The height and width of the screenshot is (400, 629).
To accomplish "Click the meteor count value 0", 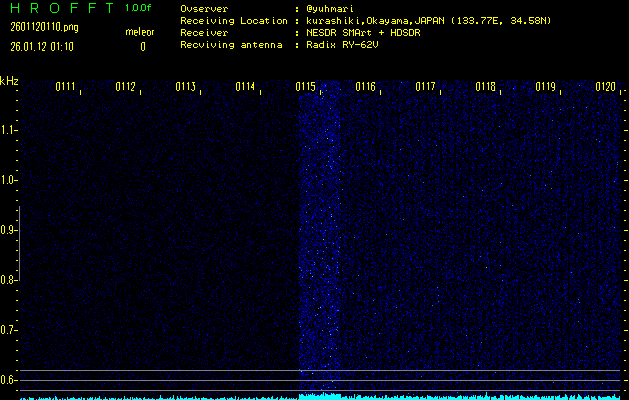I will point(142,46).
